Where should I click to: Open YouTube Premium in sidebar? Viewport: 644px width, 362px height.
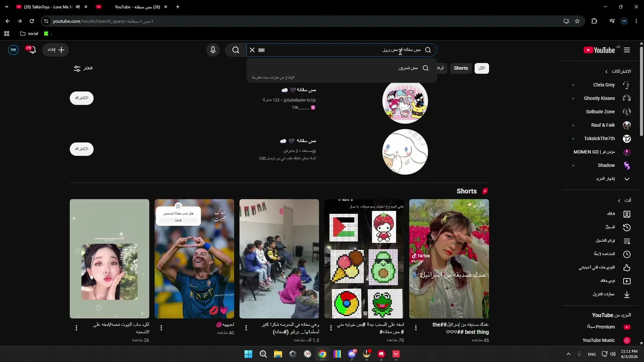pos(601,327)
